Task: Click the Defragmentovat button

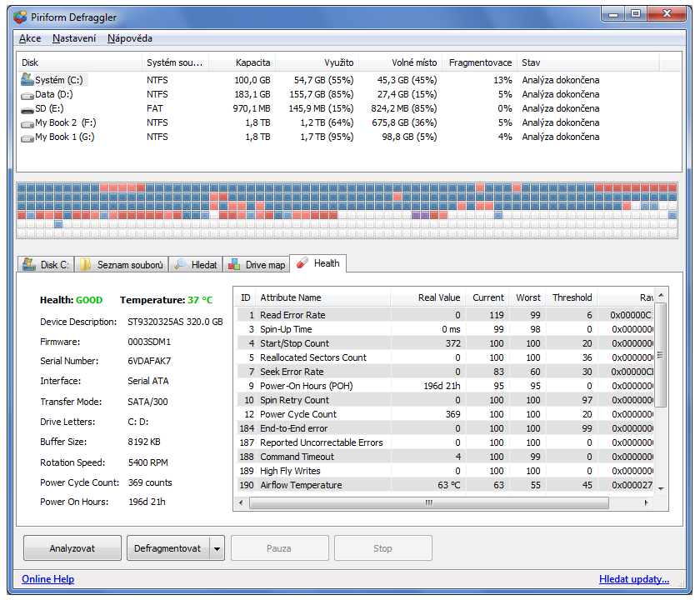Action: 167,548
